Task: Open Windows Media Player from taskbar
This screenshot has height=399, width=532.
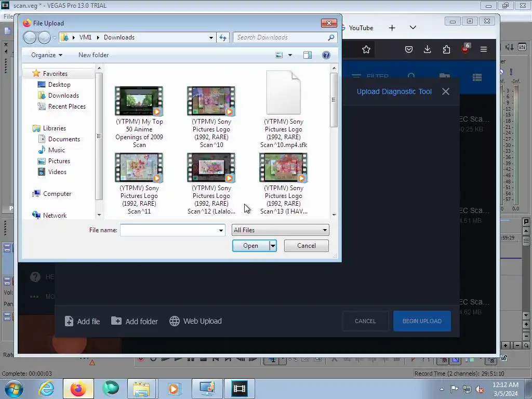Action: point(174,389)
